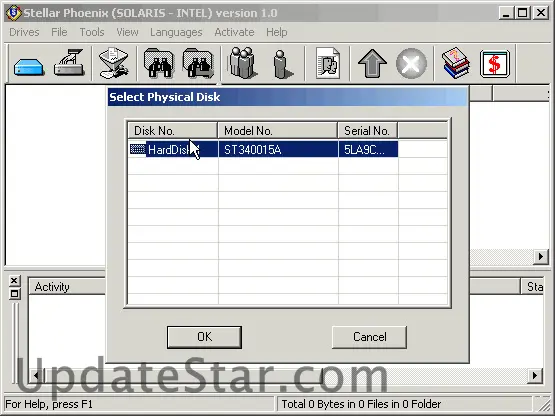
Task: Click the document with masks icon
Action: point(328,63)
